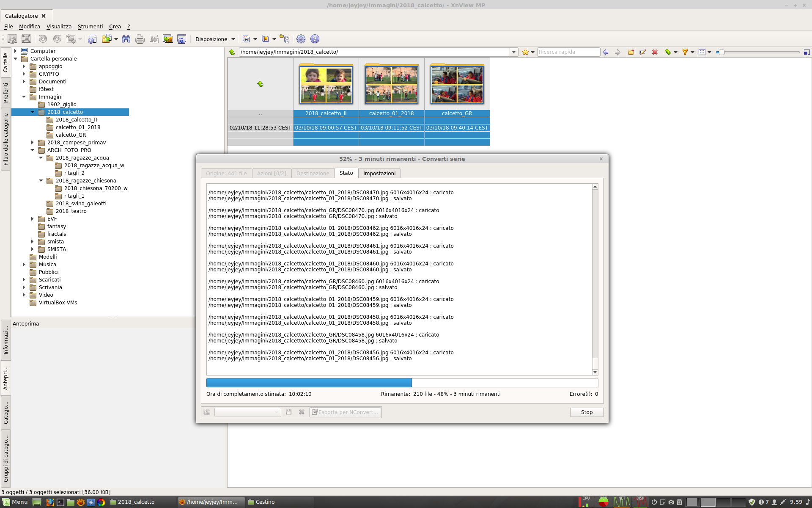Click the print icon in toolbar
Screen dimensions: 812x508
(140, 39)
